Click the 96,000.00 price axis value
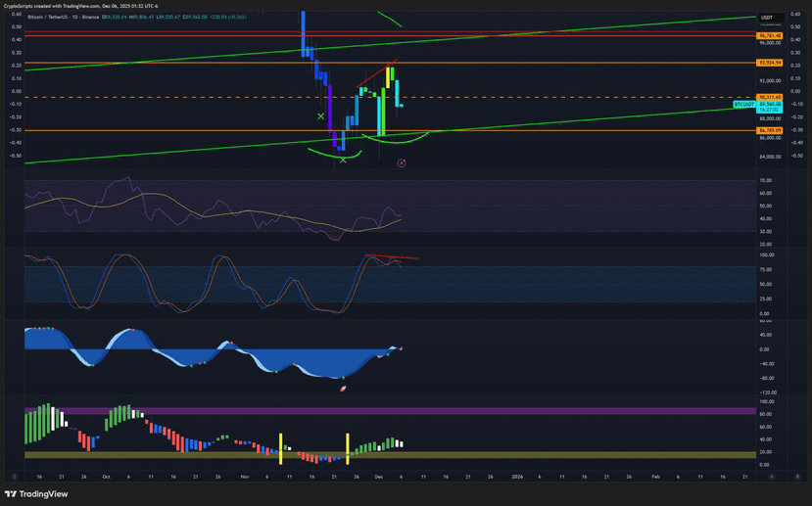Image resolution: width=812 pixels, height=506 pixels. [770, 43]
